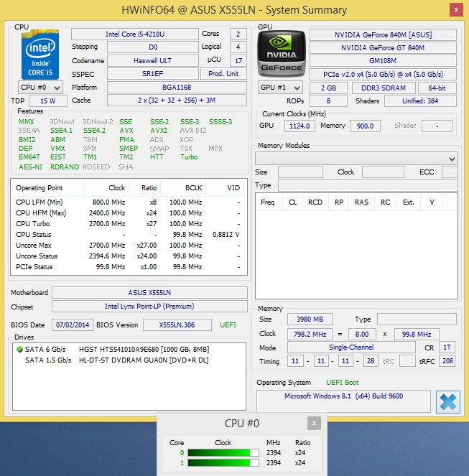
Task: Click the RAS column header
Action: (x=361, y=202)
